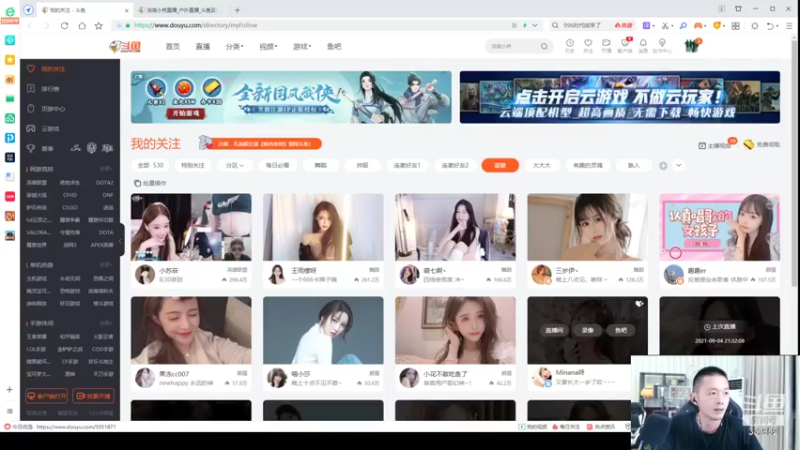
Task: Expand more groups with the chevron
Action: [x=679, y=165]
